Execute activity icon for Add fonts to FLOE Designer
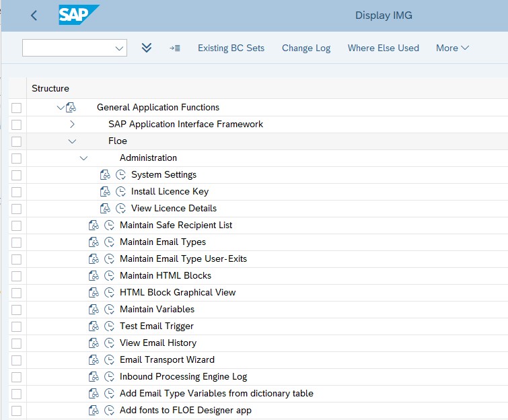This screenshot has height=420, width=508. (109, 411)
